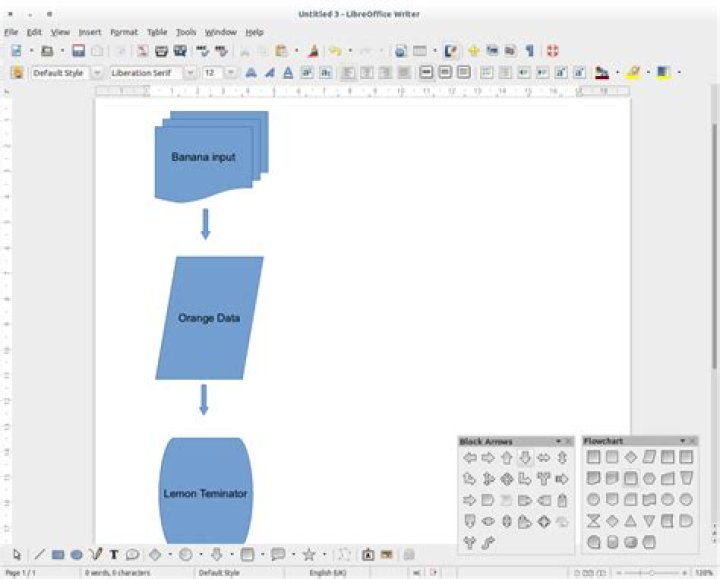The height and width of the screenshot is (579, 720).
Task: Toggle Align Right
Action: coord(385,73)
